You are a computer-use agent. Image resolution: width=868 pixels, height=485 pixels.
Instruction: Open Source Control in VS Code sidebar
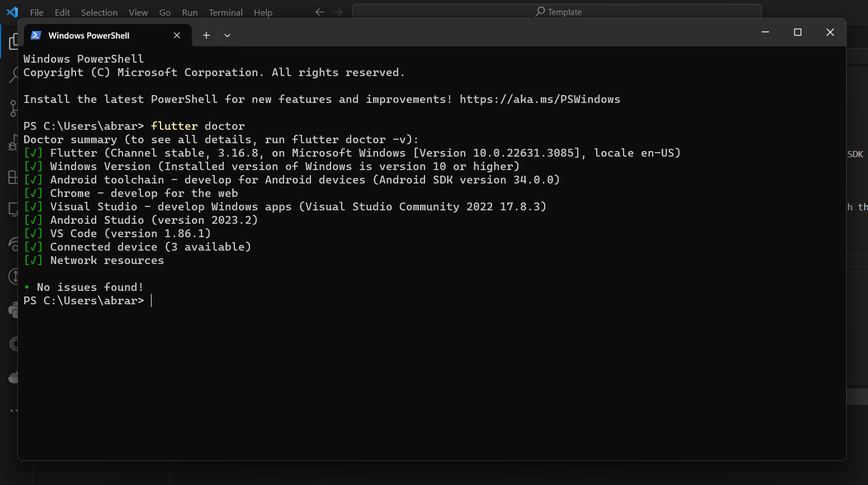(12, 109)
